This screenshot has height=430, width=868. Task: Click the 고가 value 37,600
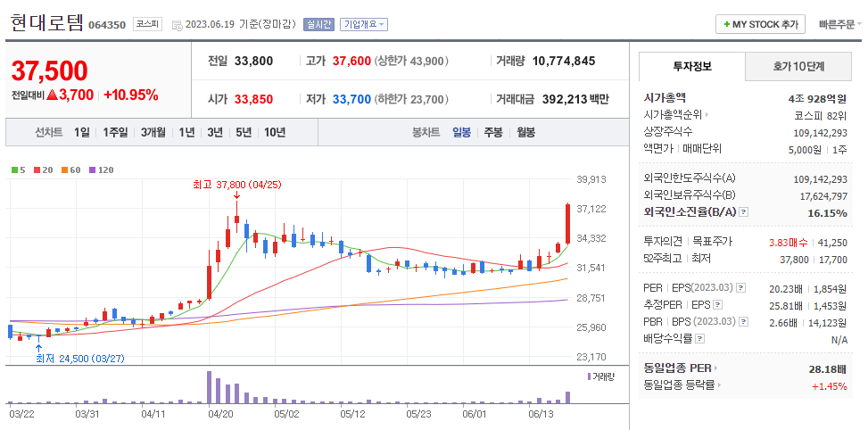coord(351,61)
